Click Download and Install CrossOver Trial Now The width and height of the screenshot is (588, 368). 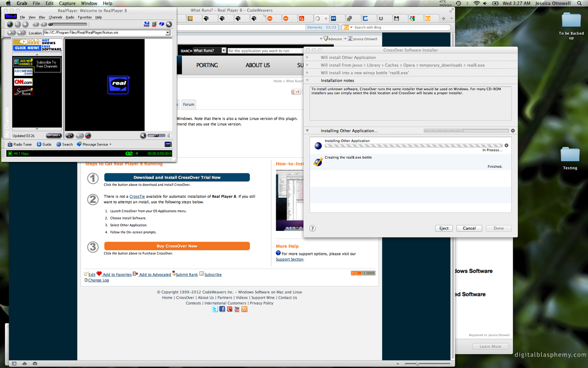177,178
